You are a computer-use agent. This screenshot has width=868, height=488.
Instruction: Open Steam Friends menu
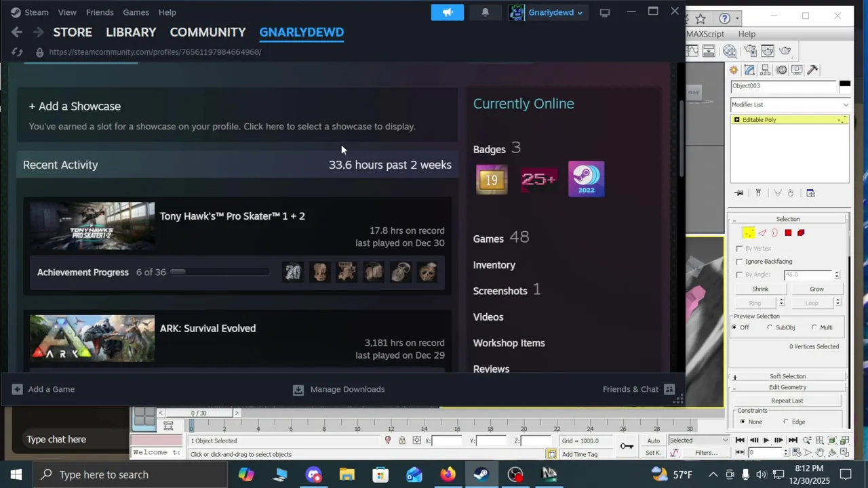pos(100,12)
